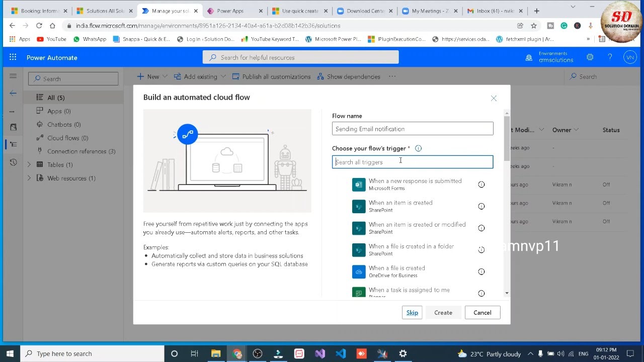Open the command bar more options ellipsis

pyautogui.click(x=392, y=76)
